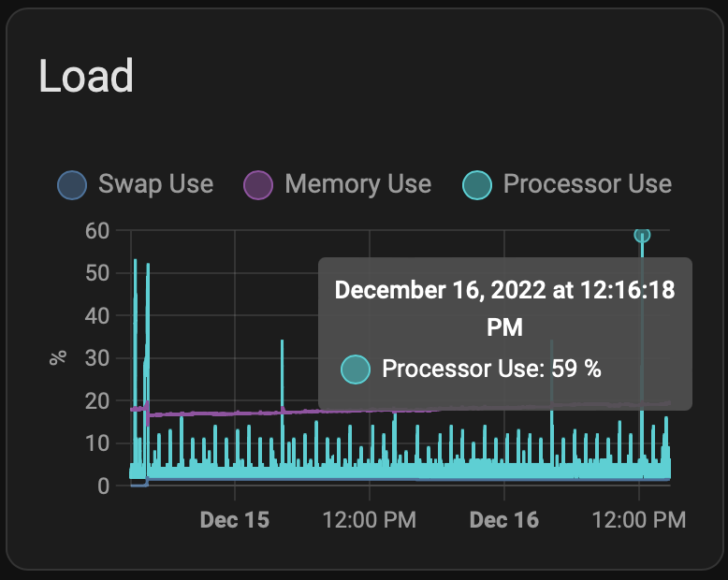Toggle the Memory Use legend circle
Viewport: 728px width, 580px height.
pyautogui.click(x=258, y=185)
